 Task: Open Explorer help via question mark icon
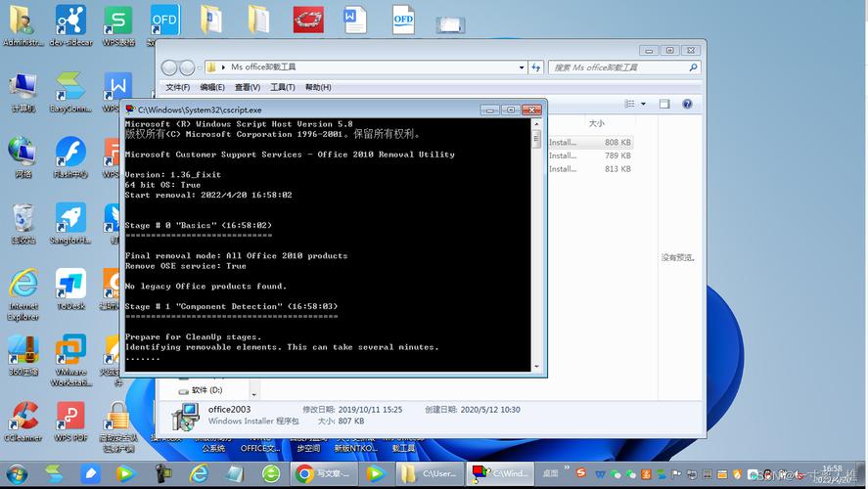coord(687,104)
